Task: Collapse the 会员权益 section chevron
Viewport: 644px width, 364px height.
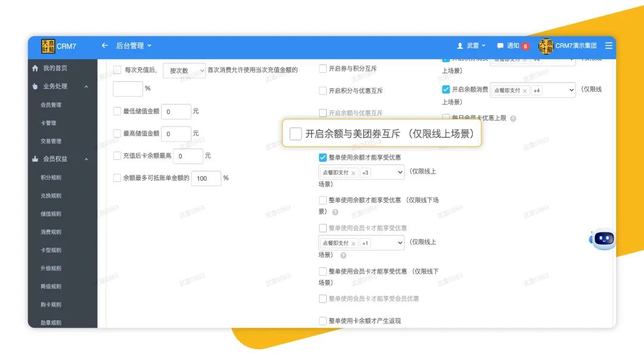Action: (86, 159)
